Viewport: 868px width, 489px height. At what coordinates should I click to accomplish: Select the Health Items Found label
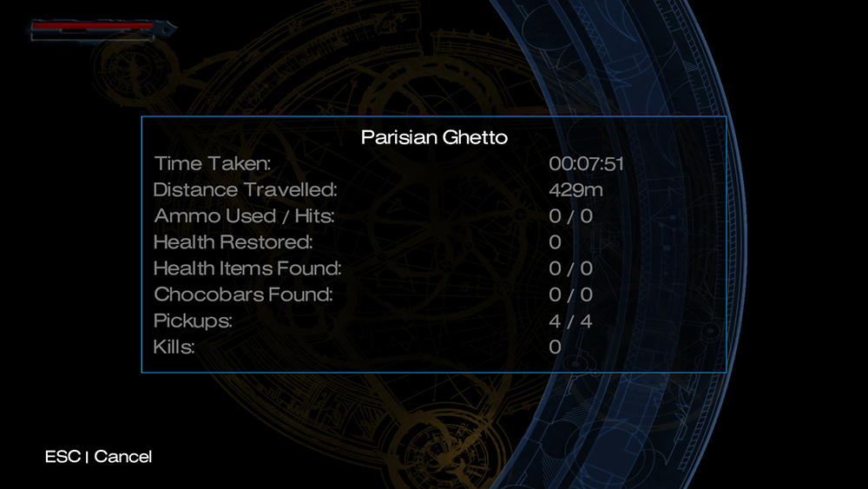pyautogui.click(x=247, y=268)
